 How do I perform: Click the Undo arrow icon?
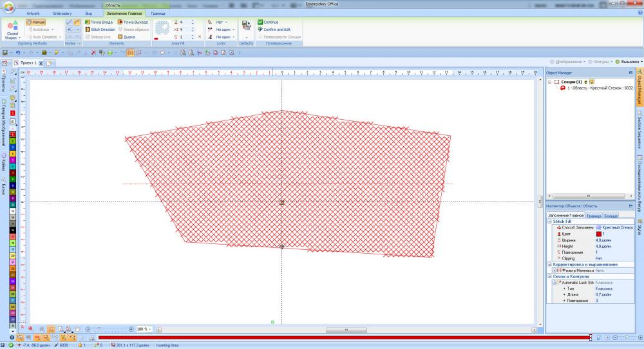click(x=17, y=52)
